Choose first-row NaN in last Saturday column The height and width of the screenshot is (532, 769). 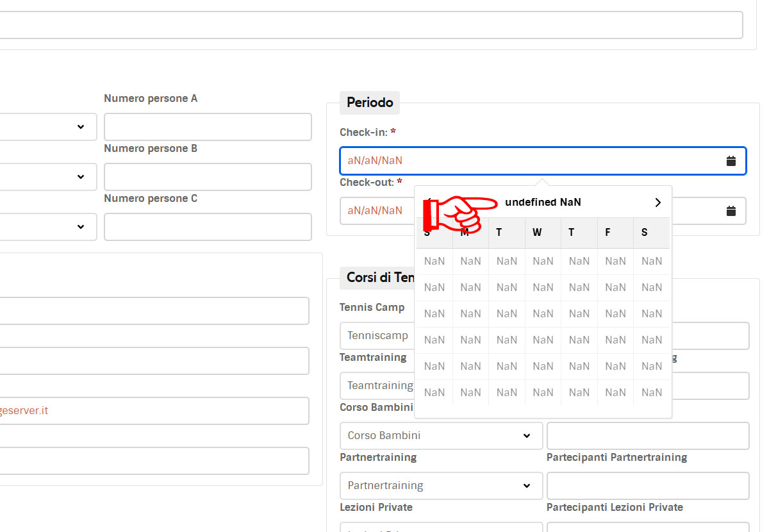[652, 262]
